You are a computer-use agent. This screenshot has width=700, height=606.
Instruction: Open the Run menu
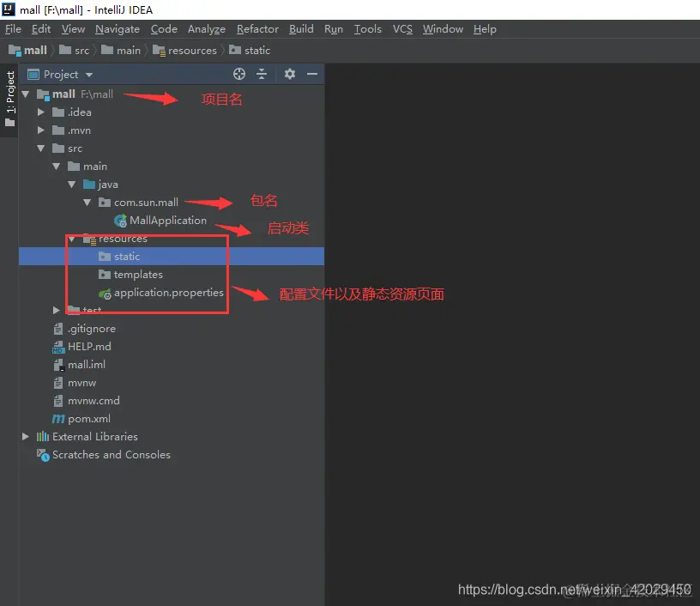334,29
